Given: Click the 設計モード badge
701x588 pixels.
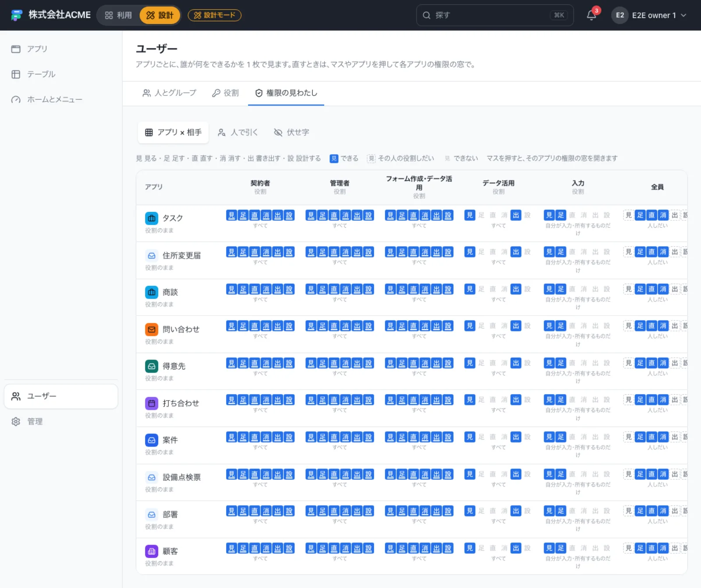Looking at the screenshot, I should click(x=215, y=15).
